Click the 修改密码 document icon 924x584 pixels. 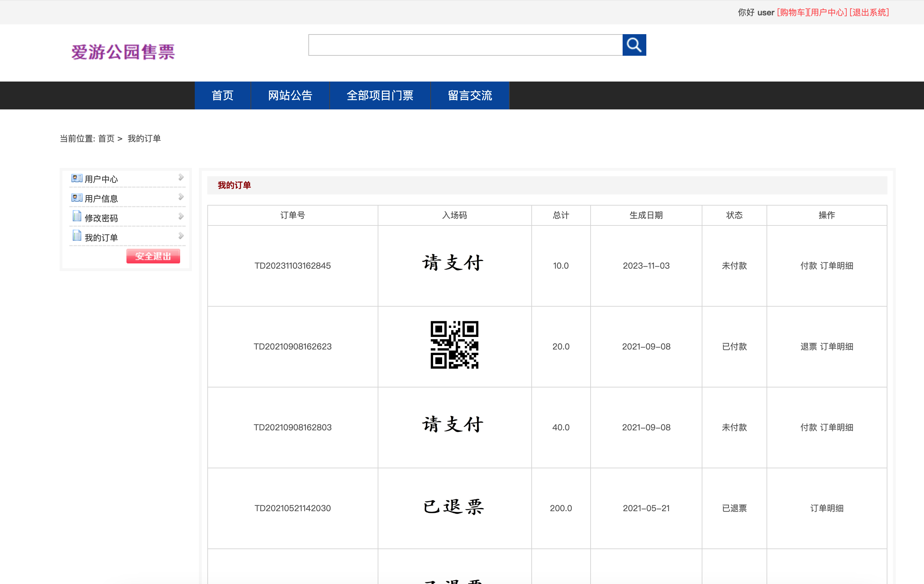click(77, 217)
